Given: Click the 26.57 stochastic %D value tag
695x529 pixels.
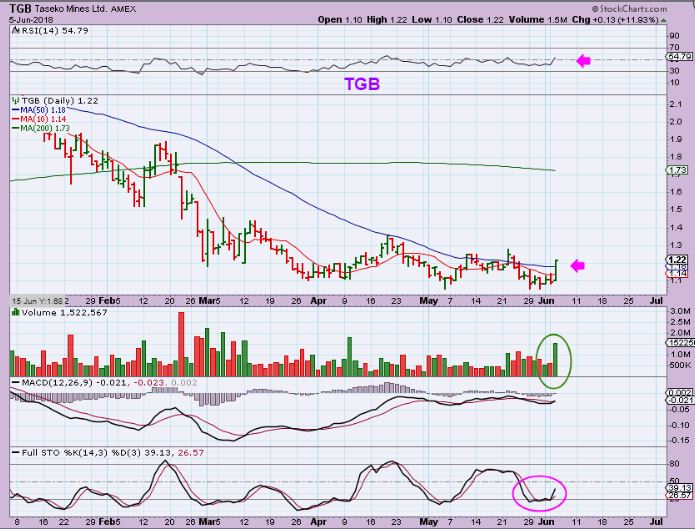Looking at the screenshot, I should (x=678, y=495).
